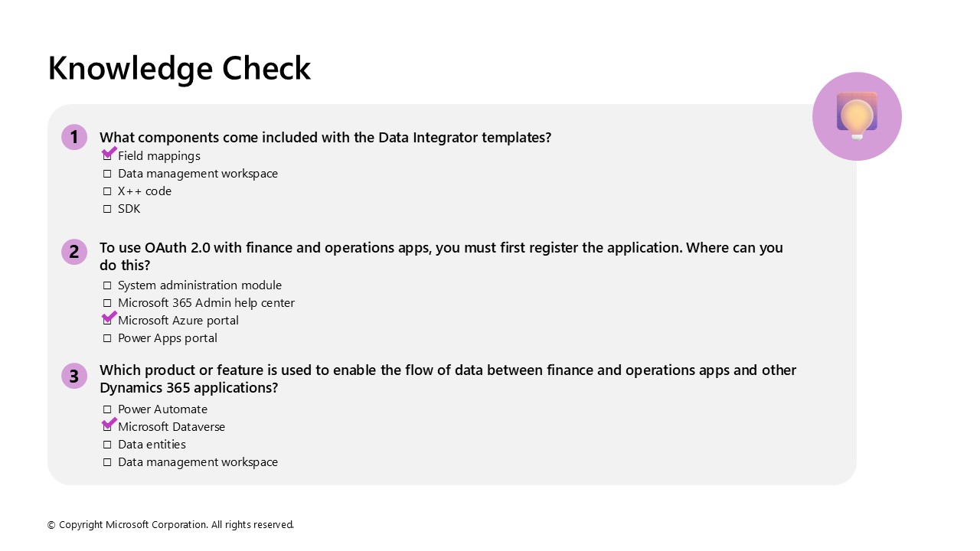The height and width of the screenshot is (551, 980).
Task: Toggle the Microsoft Dataverse checkbox
Action: pyautogui.click(x=107, y=427)
